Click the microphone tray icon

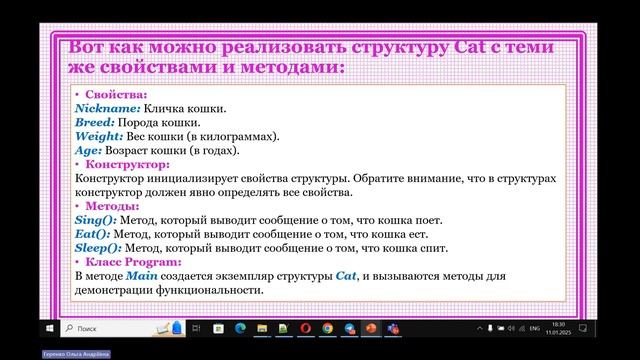(x=490, y=329)
